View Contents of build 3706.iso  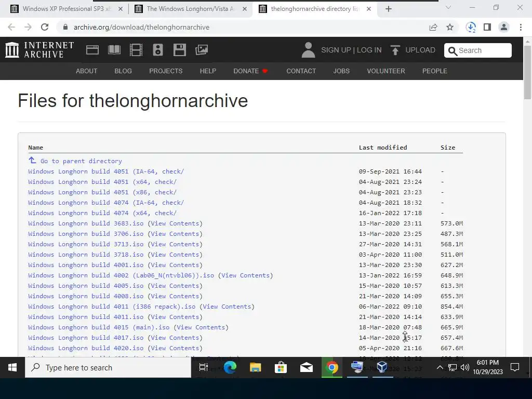pyautogui.click(x=175, y=234)
